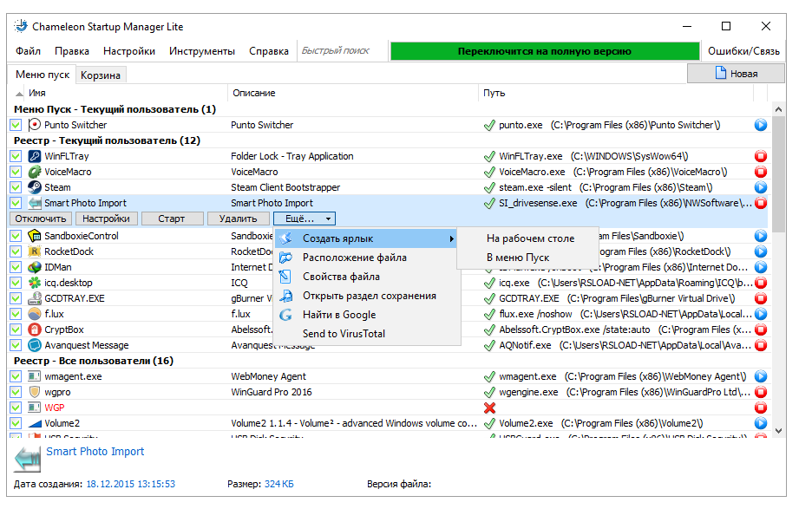The height and width of the screenshot is (522, 812).
Task: Click the Имя column sort arrow
Action: coord(19,94)
